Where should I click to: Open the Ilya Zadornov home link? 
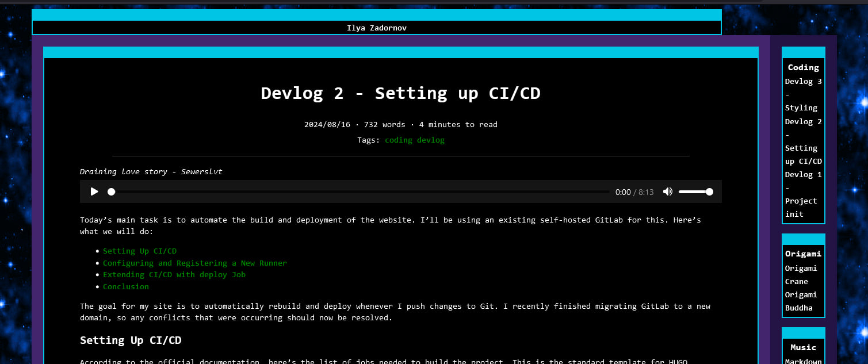click(377, 28)
